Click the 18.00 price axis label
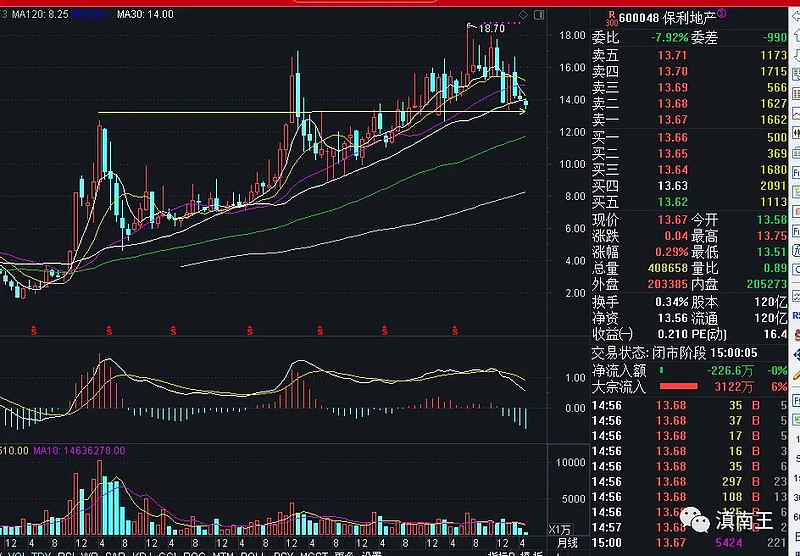 pos(572,35)
